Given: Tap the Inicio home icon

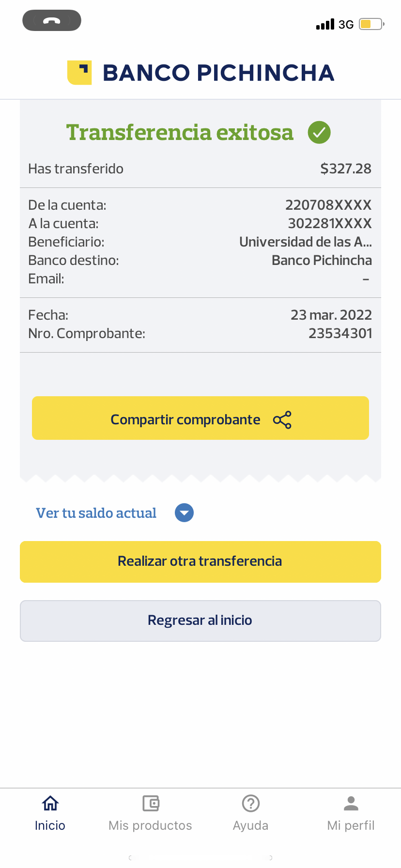Looking at the screenshot, I should click(50, 803).
